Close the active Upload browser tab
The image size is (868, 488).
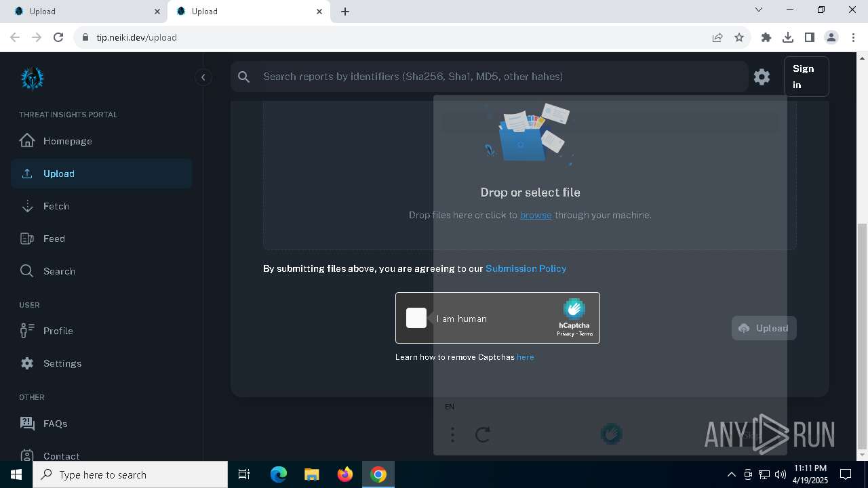319,12
